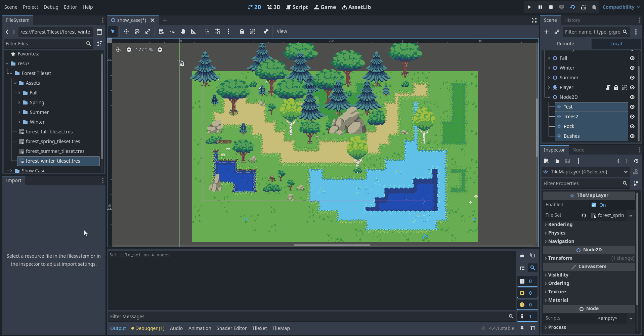The height and width of the screenshot is (336, 644).
Task: Run the project with the Play button
Action: [x=528, y=7]
